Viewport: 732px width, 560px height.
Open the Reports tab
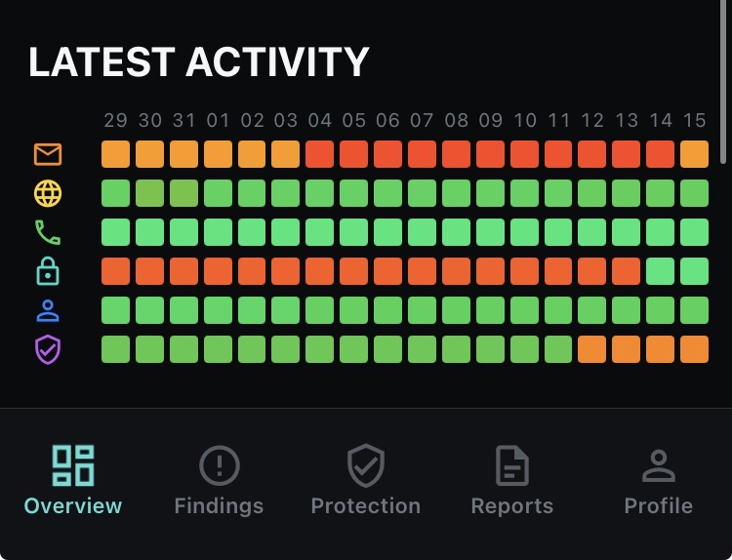click(x=512, y=481)
